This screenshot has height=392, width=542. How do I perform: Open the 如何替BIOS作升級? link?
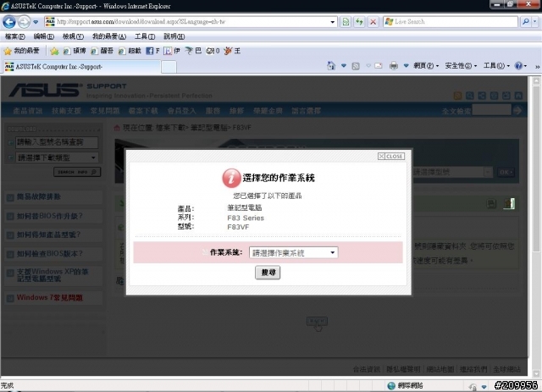50,216
